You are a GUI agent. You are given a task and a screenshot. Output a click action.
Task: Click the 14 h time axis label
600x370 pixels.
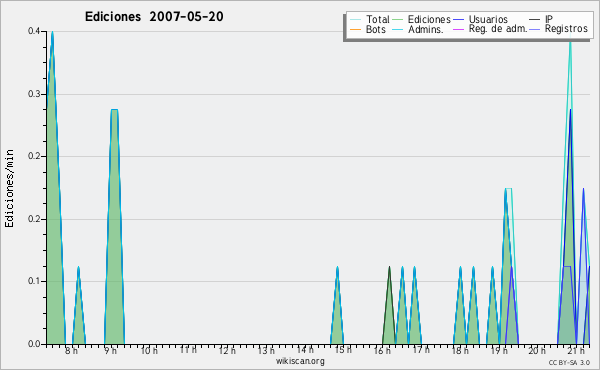(x=305, y=350)
